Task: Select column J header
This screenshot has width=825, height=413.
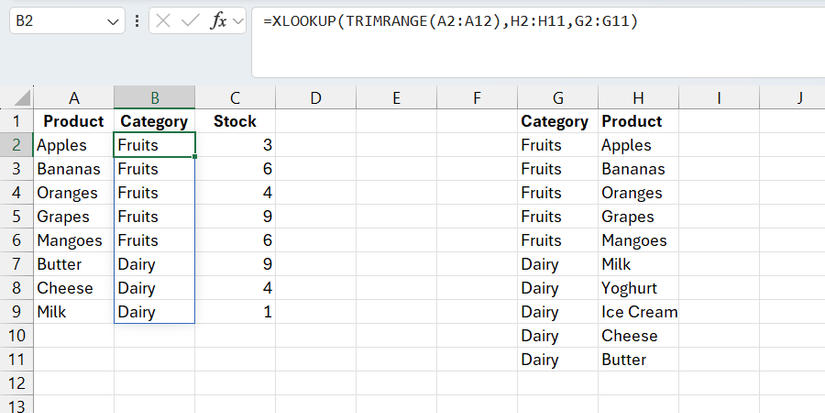Action: point(800,97)
